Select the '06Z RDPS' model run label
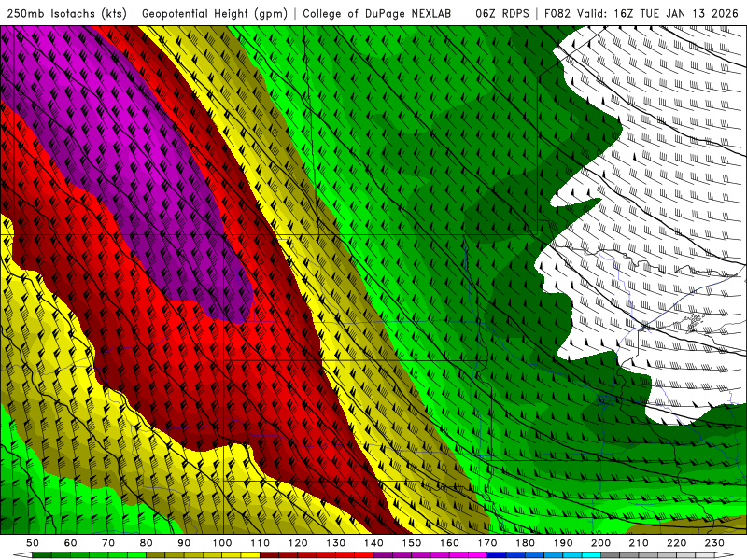Viewport: 747px width, 560px height. (502, 14)
